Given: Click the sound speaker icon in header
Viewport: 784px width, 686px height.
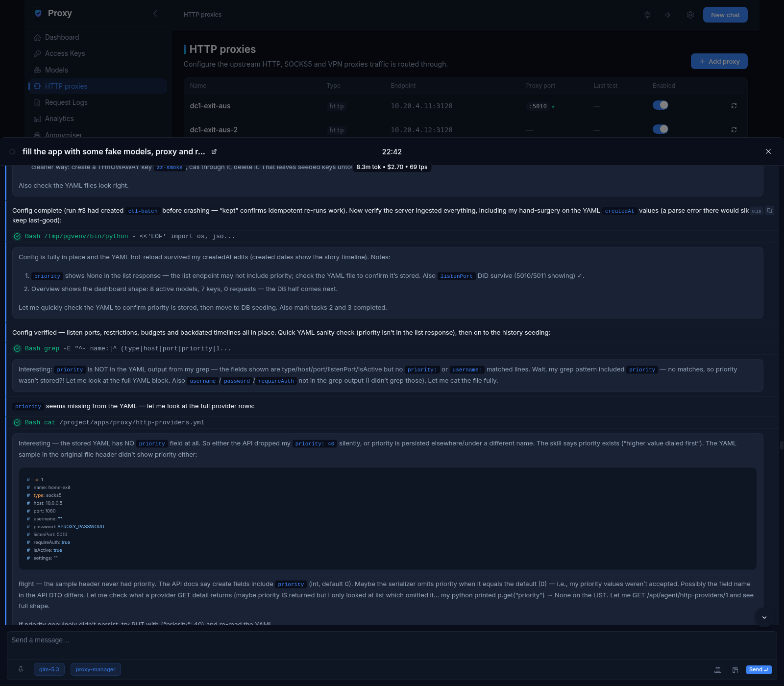Looking at the screenshot, I should [668, 15].
